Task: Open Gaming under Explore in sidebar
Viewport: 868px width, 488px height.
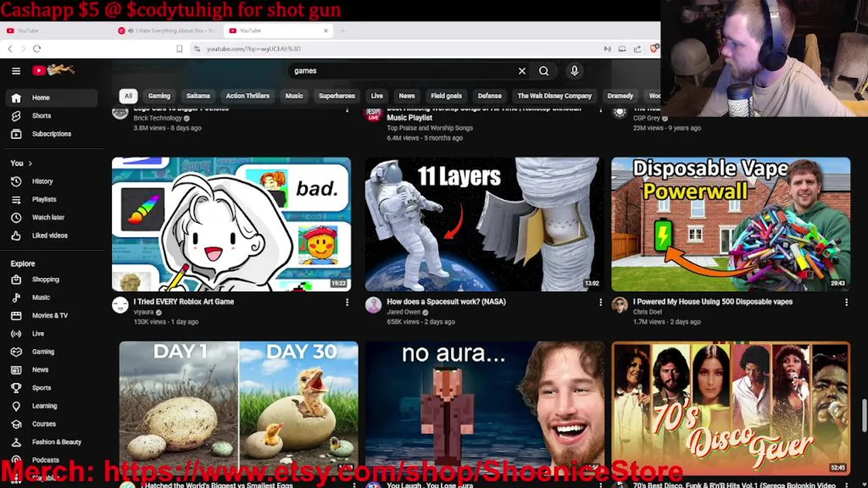Action: (x=52, y=352)
